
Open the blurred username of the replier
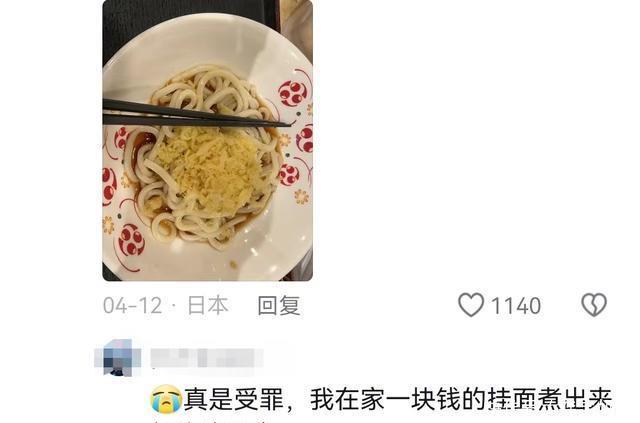pos(207,358)
